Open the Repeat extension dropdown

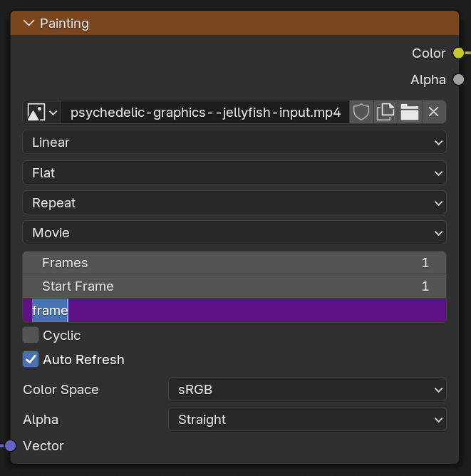tap(234, 202)
